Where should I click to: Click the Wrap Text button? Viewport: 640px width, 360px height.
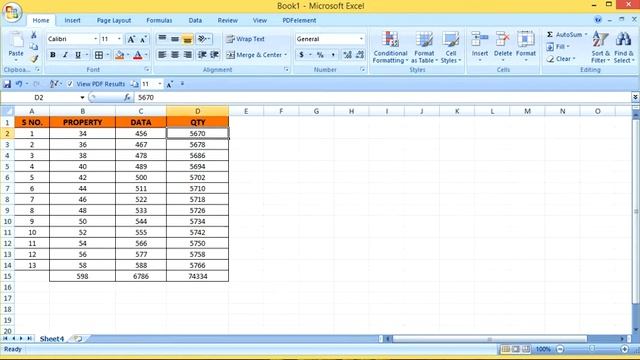pos(245,39)
